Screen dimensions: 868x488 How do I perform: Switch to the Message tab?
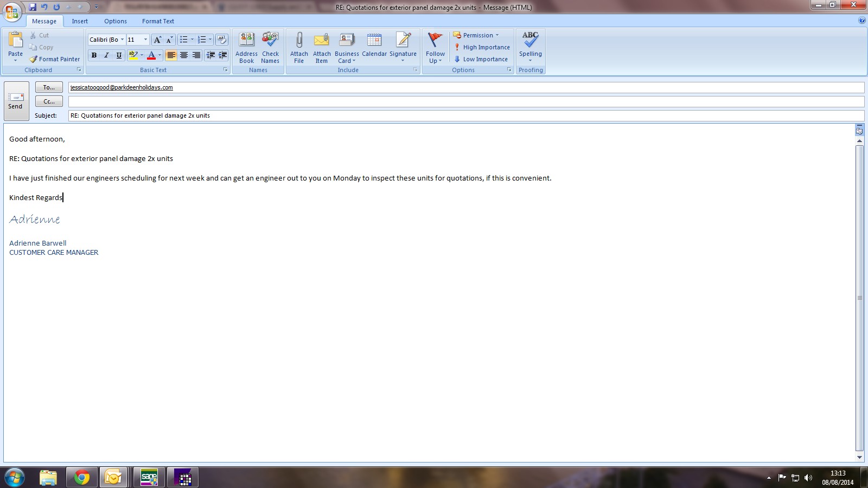click(44, 21)
